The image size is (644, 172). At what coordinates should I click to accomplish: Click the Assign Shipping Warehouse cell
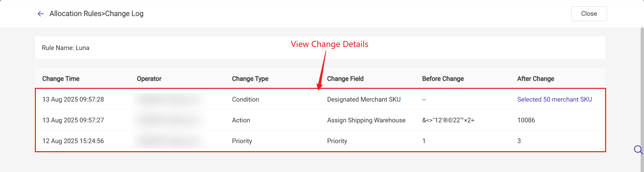pyautogui.click(x=366, y=120)
